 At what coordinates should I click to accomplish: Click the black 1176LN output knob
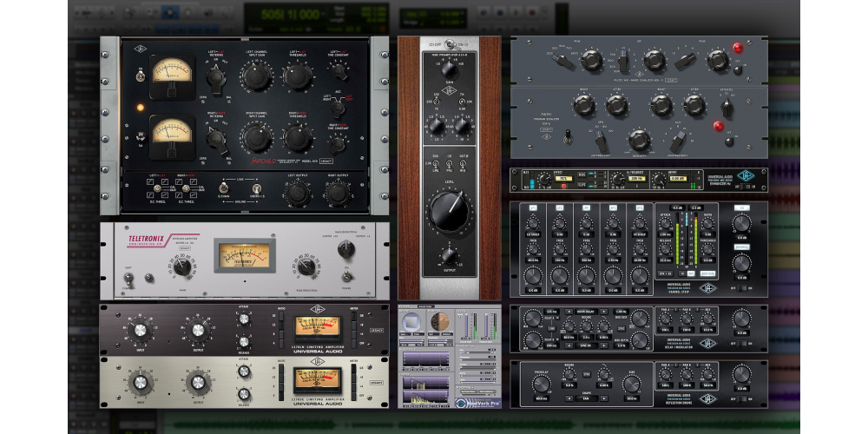198,331
